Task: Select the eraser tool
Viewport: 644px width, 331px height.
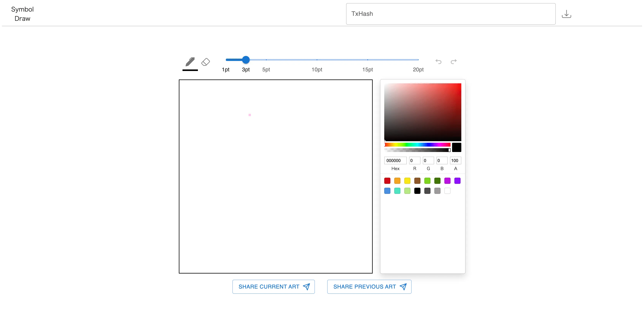Action: click(x=205, y=62)
